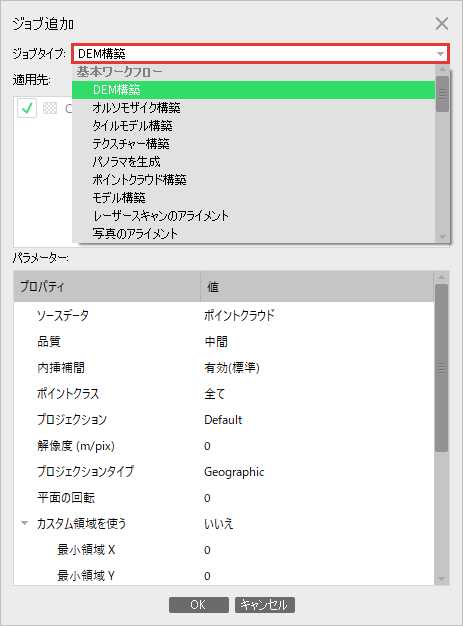Click the parameter table scroll-down arrow
This screenshot has height=626, width=463.
[x=441, y=579]
